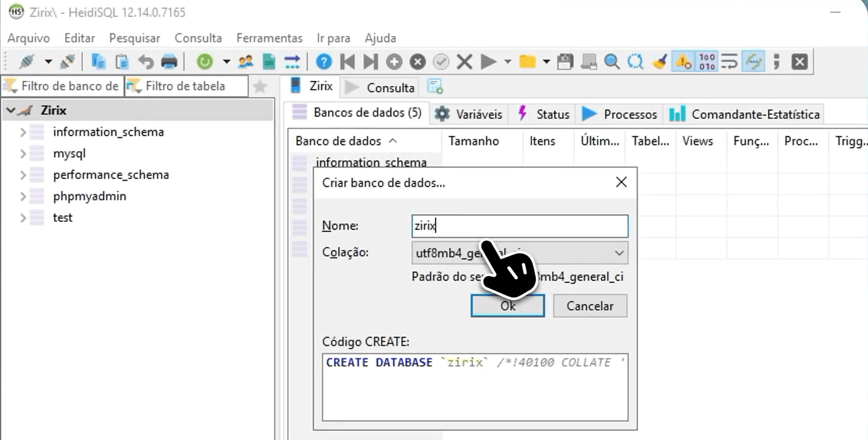
Task: Open the Pesquisar menu
Action: click(x=135, y=38)
